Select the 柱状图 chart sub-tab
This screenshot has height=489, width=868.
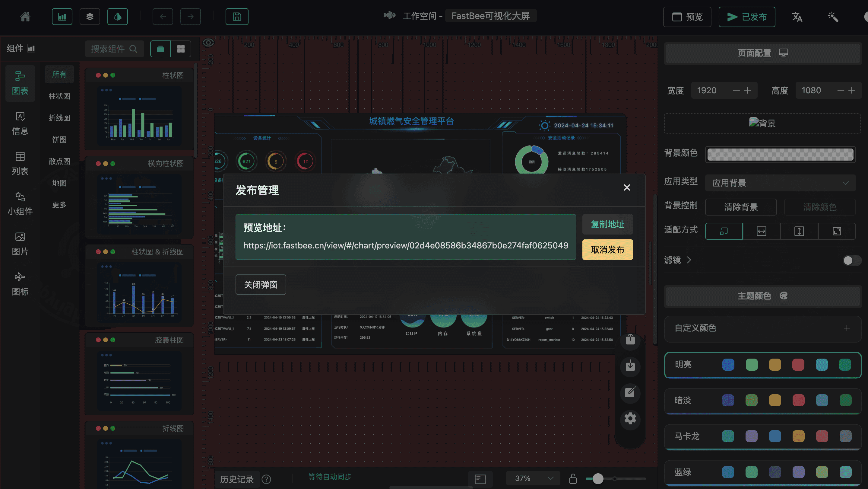click(59, 96)
